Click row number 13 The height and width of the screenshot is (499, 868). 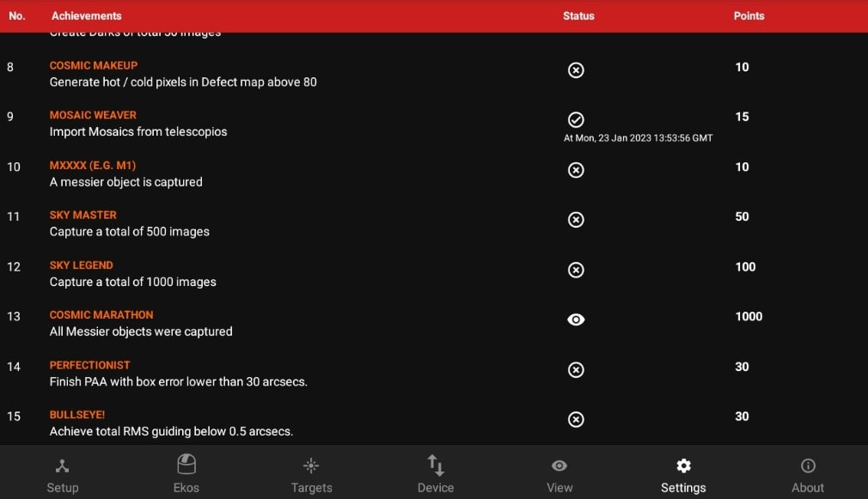coord(13,316)
